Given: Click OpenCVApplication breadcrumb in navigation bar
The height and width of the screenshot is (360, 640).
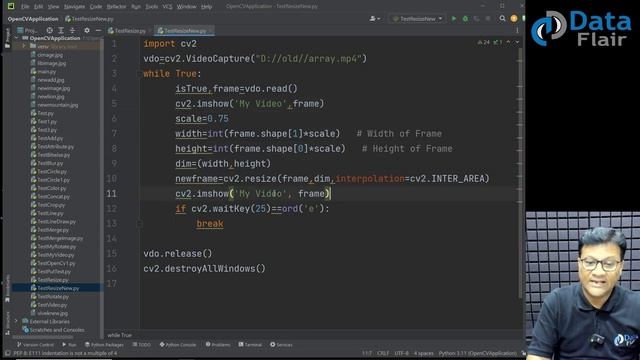Looking at the screenshot, I should click(x=33, y=19).
